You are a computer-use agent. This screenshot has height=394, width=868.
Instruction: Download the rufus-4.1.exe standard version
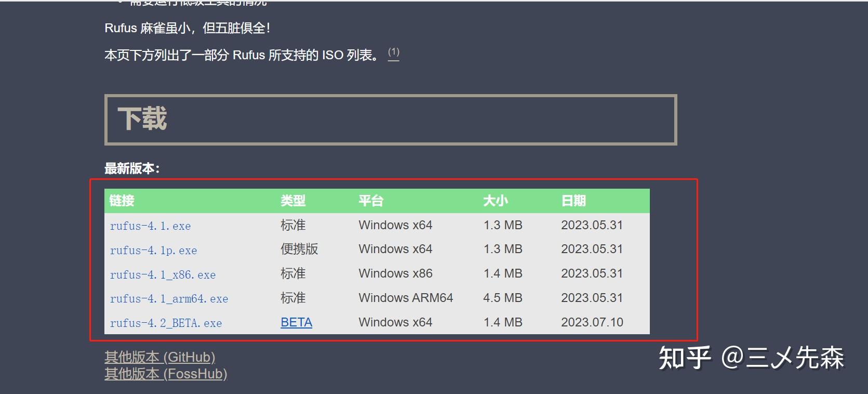[x=150, y=226]
